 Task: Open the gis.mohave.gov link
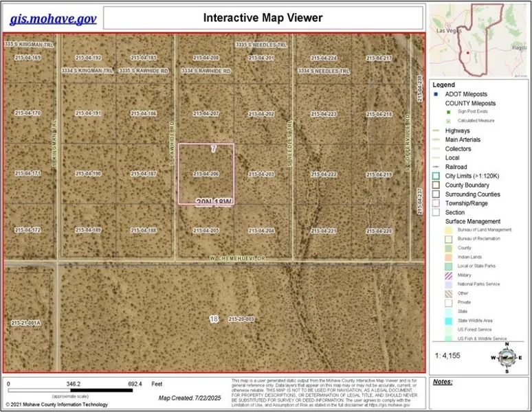(x=54, y=17)
